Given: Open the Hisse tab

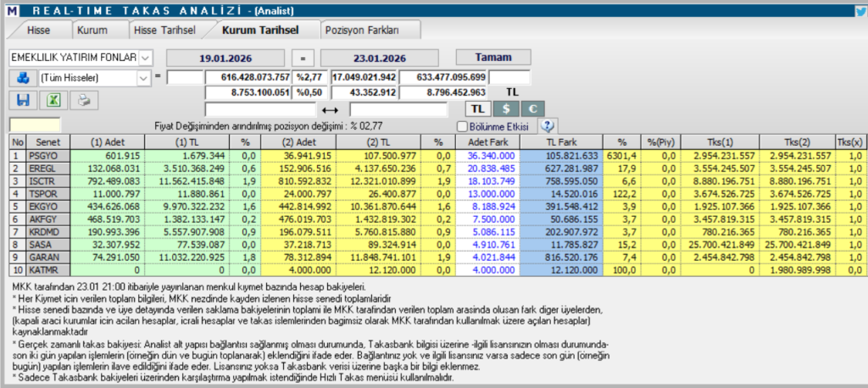Looking at the screenshot, I should (x=39, y=30).
